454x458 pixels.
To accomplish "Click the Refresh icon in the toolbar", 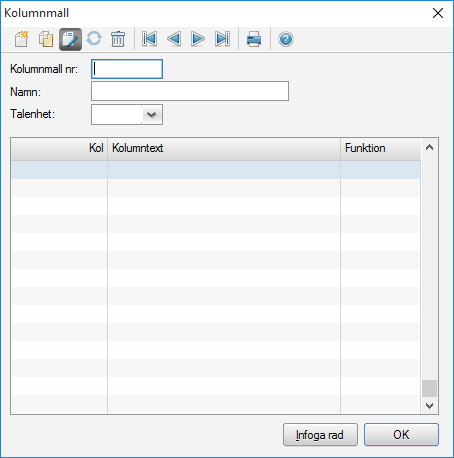I will [94, 39].
